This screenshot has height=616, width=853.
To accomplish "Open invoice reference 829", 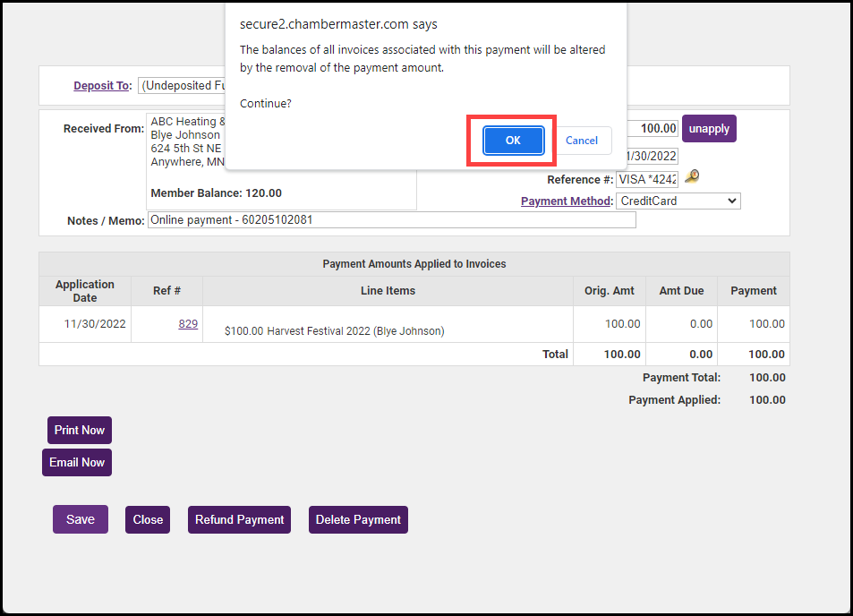I will (x=188, y=324).
